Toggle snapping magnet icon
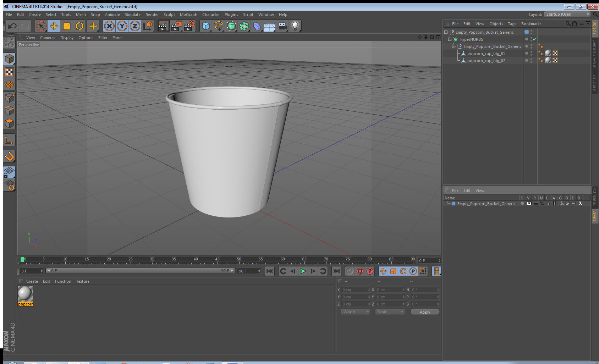599x364 pixels. point(9,156)
